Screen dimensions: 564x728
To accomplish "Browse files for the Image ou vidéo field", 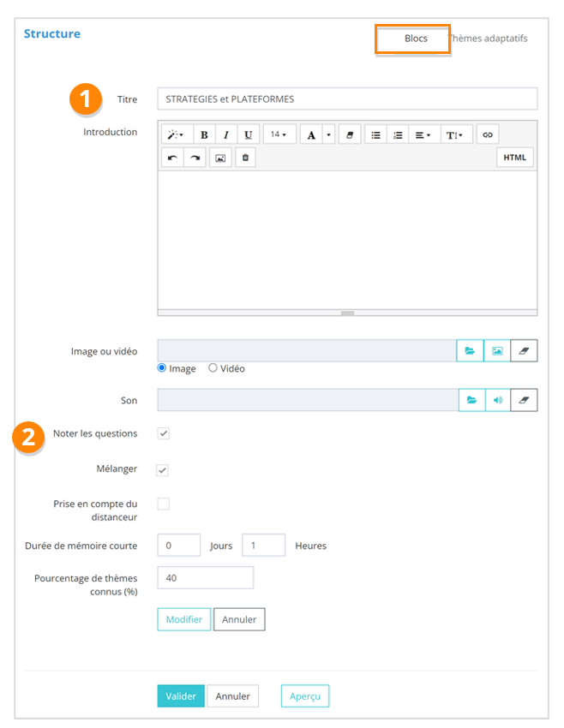I will 469,351.
